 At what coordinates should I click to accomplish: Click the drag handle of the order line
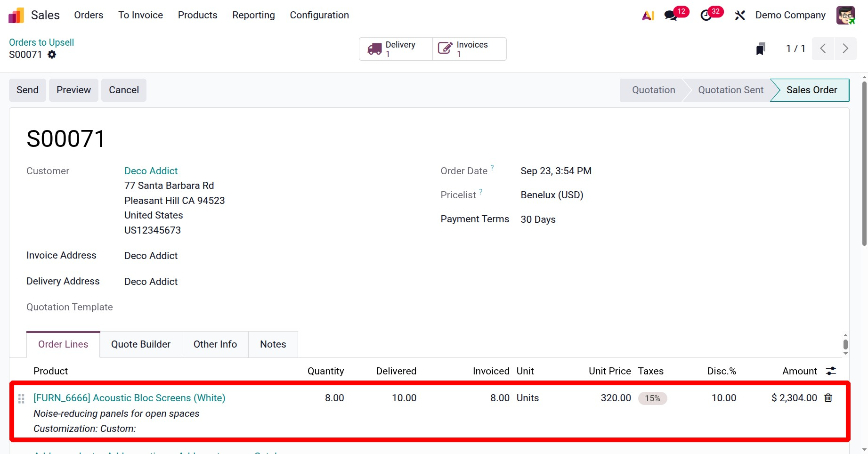(x=21, y=398)
